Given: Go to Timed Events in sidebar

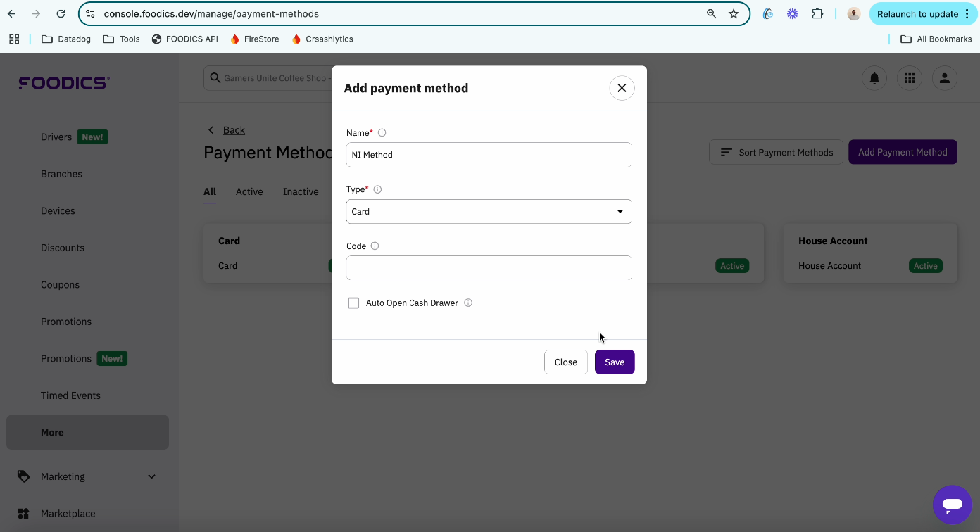Looking at the screenshot, I should tap(70, 395).
